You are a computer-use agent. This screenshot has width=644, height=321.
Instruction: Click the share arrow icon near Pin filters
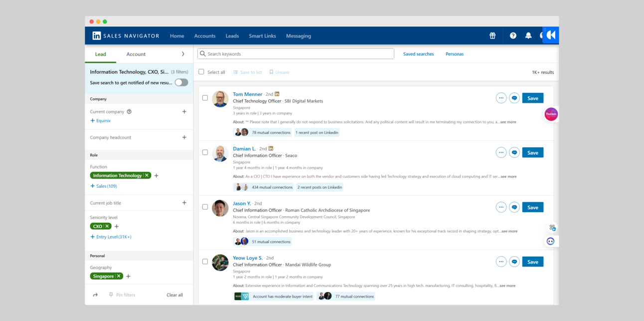click(x=95, y=295)
